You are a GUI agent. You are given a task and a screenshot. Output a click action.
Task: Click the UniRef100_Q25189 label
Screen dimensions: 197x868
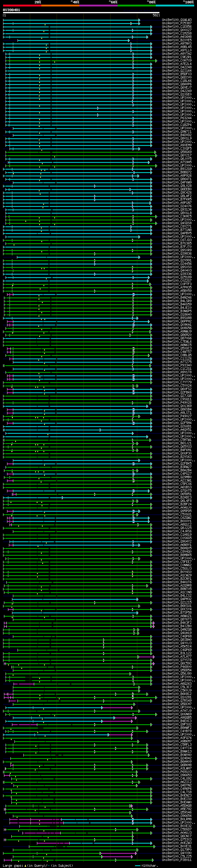point(177,277)
